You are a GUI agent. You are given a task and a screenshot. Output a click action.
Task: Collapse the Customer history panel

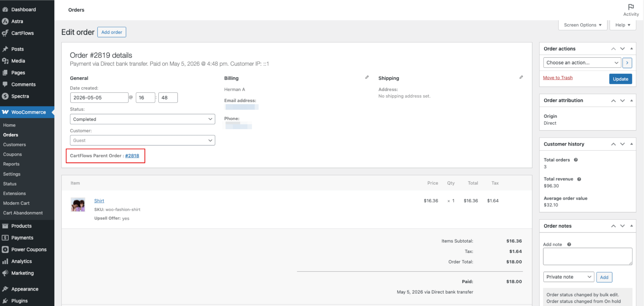(x=631, y=144)
